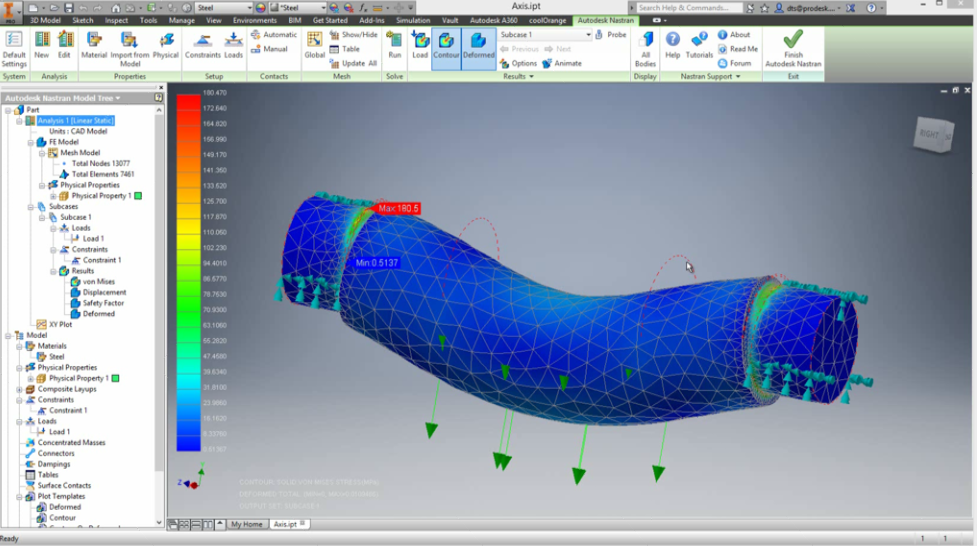Open Nastran Help
Screen dimensions: 977x546
[x=672, y=45]
